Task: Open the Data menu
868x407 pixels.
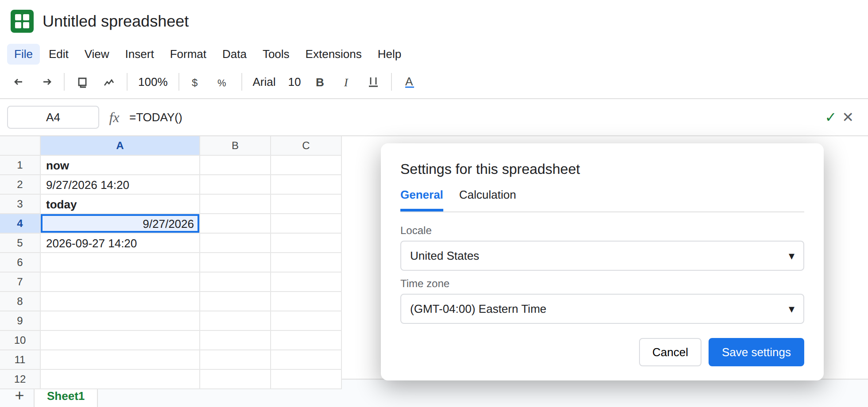Action: tap(234, 54)
